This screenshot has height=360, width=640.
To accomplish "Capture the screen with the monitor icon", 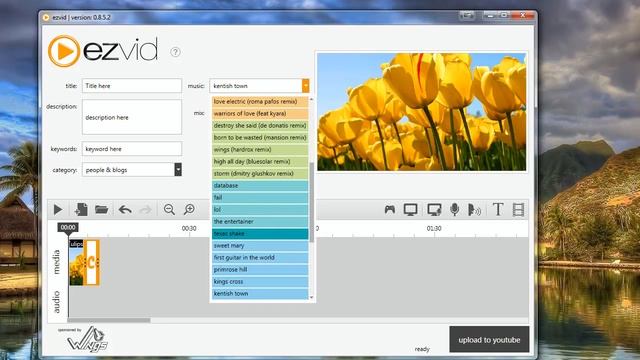I will [410, 210].
